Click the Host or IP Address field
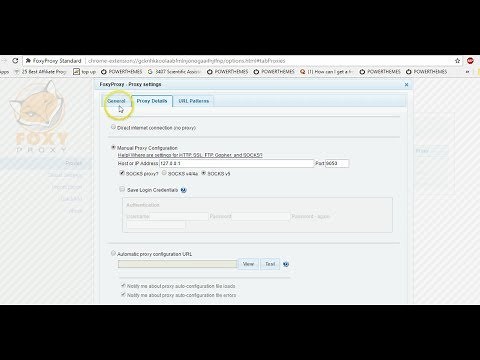Image resolution: width=480 pixels, height=360 pixels. 237,163
